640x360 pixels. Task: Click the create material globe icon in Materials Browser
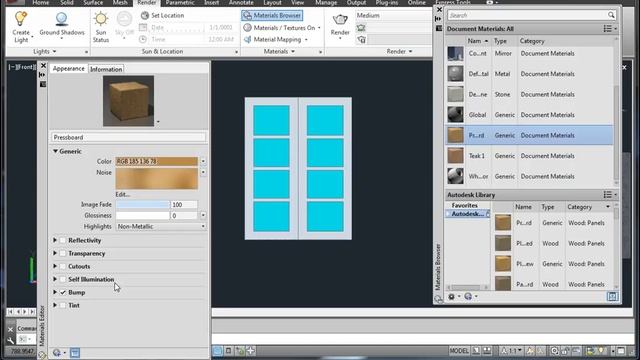(468, 297)
